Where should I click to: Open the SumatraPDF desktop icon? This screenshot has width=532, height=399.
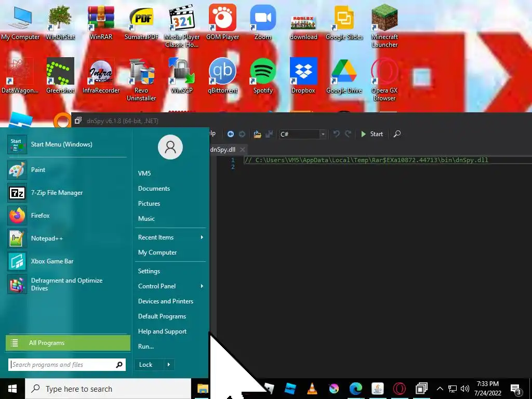tap(141, 22)
